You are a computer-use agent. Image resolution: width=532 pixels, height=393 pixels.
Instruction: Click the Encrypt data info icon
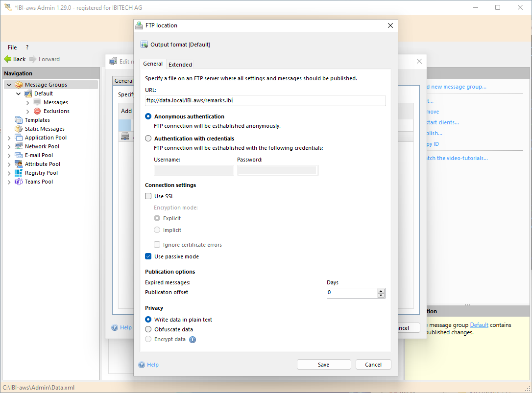[193, 340]
